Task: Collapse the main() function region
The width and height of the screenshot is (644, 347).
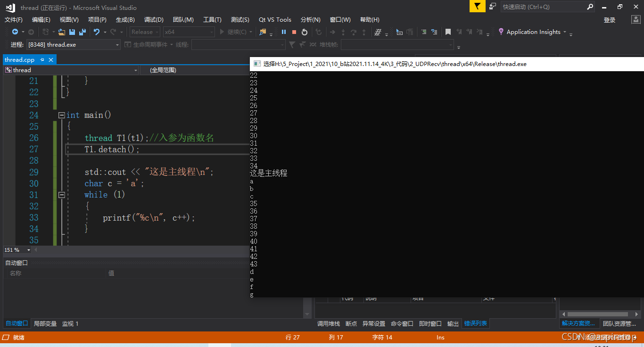Action: (62, 115)
